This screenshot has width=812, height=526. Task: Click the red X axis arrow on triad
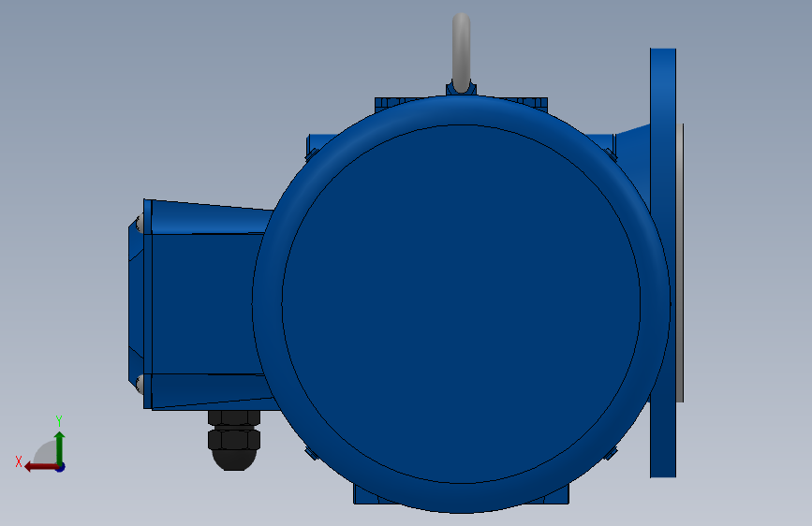point(40,467)
